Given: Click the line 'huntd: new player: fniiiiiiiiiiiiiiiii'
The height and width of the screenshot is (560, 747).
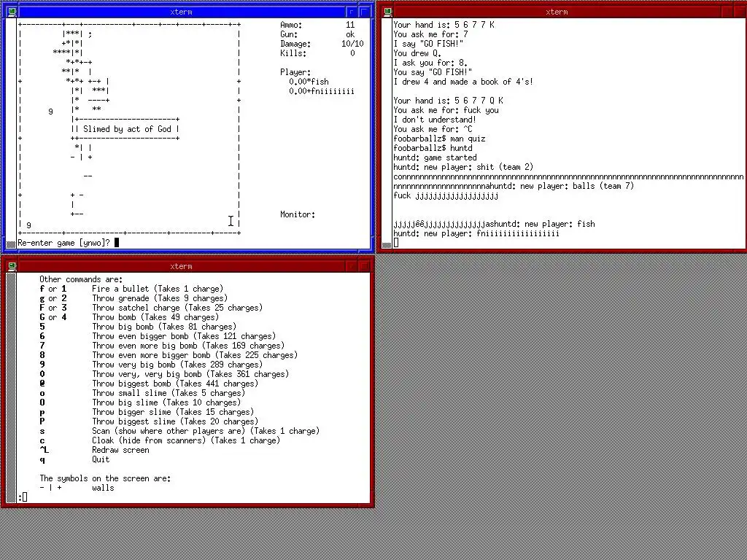Looking at the screenshot, I should coord(476,233).
